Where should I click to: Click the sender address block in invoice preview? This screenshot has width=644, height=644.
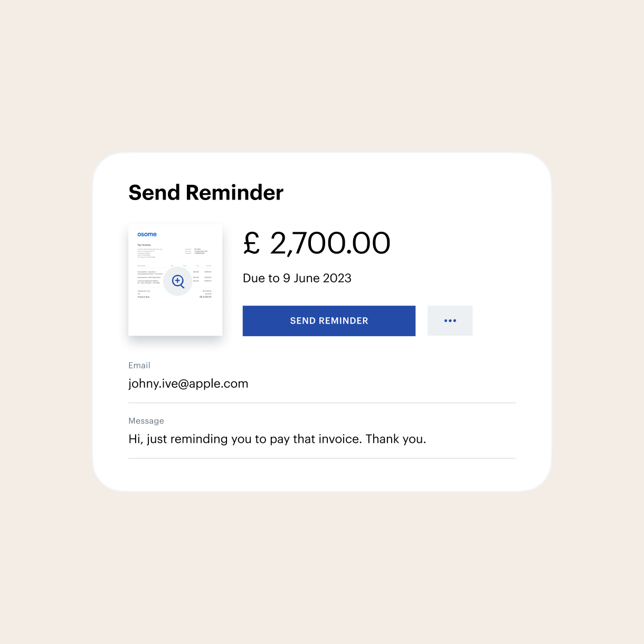150,253
